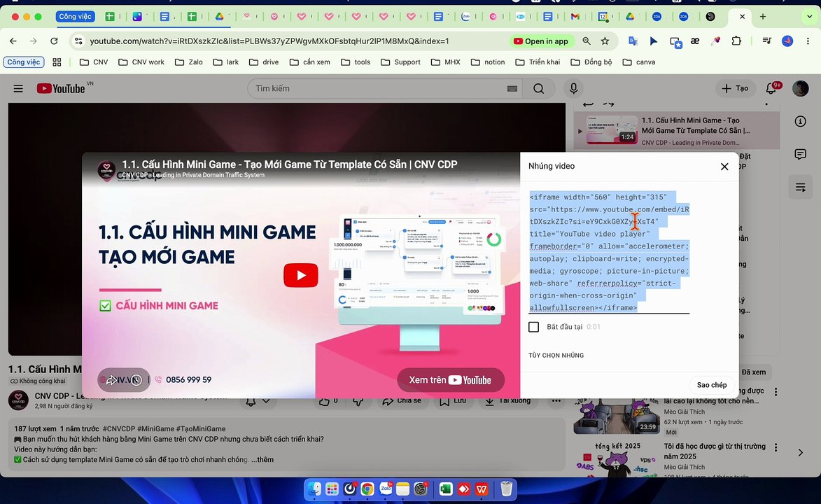
Task: Click the Sao chép copy button
Action: click(x=712, y=385)
